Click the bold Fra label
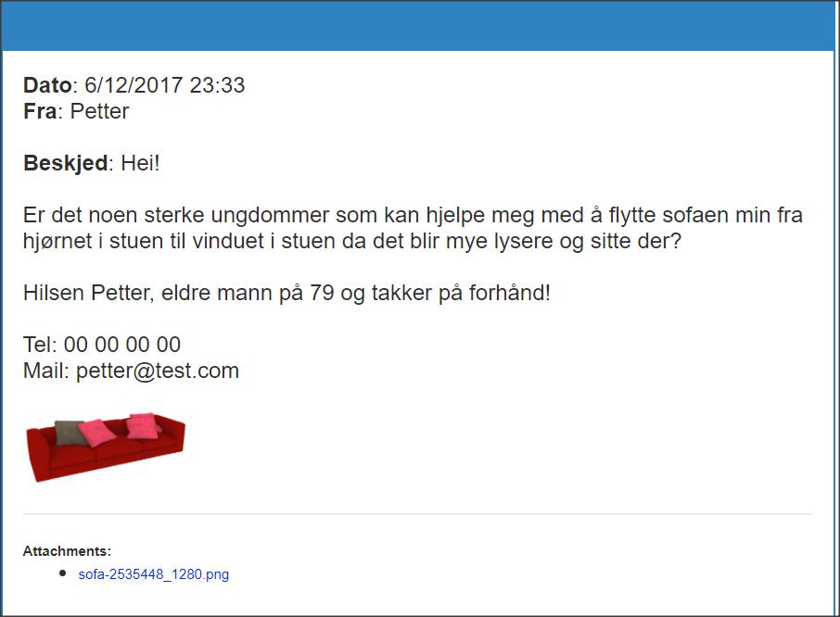 click(x=40, y=111)
